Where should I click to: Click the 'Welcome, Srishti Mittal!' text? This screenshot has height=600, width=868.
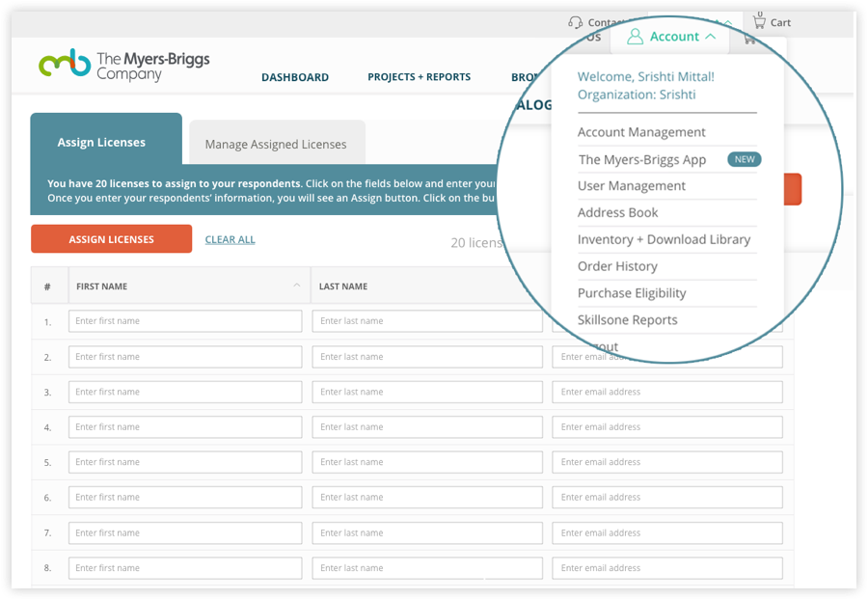pos(646,76)
